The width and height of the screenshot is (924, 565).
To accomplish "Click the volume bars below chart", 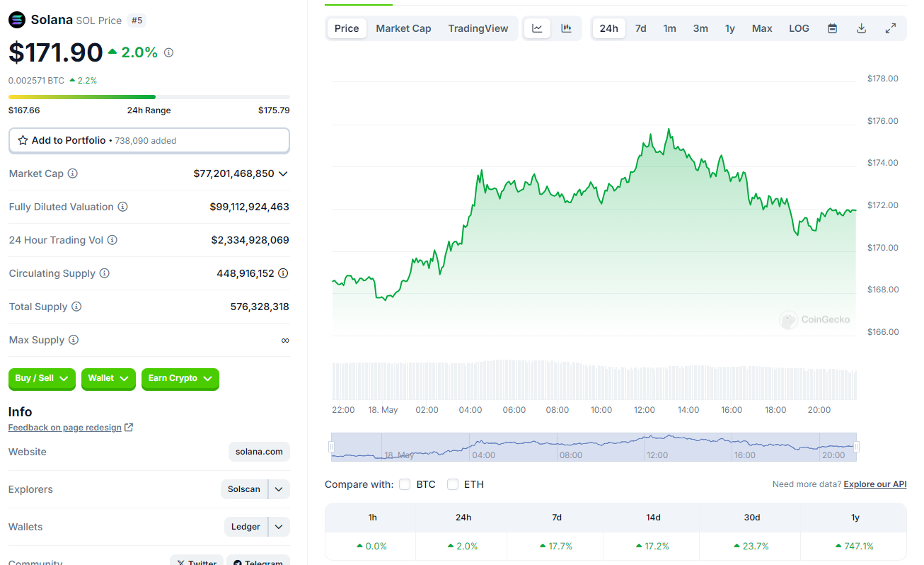I will [x=594, y=380].
